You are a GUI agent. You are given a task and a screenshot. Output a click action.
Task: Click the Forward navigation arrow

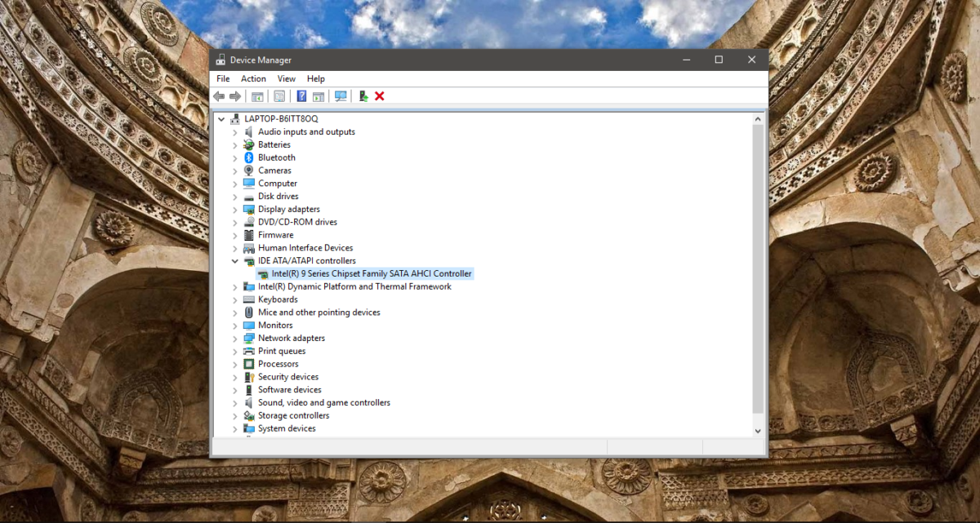[236, 95]
